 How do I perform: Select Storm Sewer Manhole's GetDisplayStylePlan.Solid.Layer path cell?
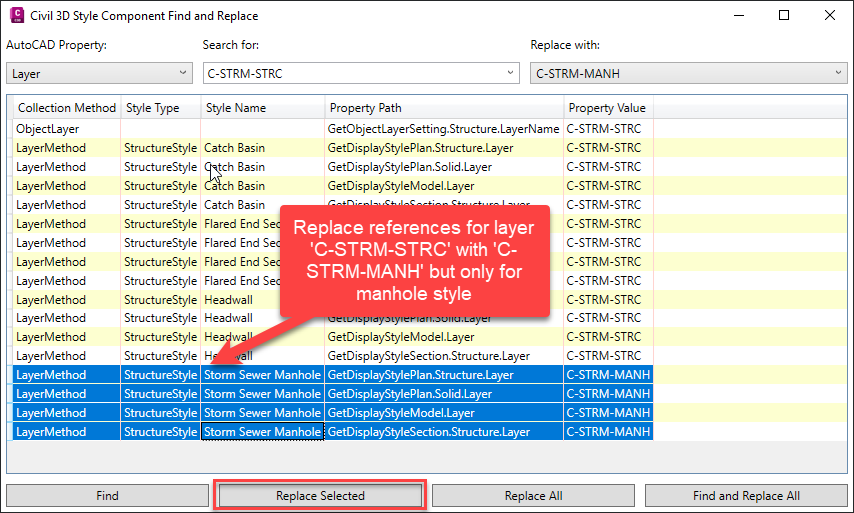coord(444,394)
